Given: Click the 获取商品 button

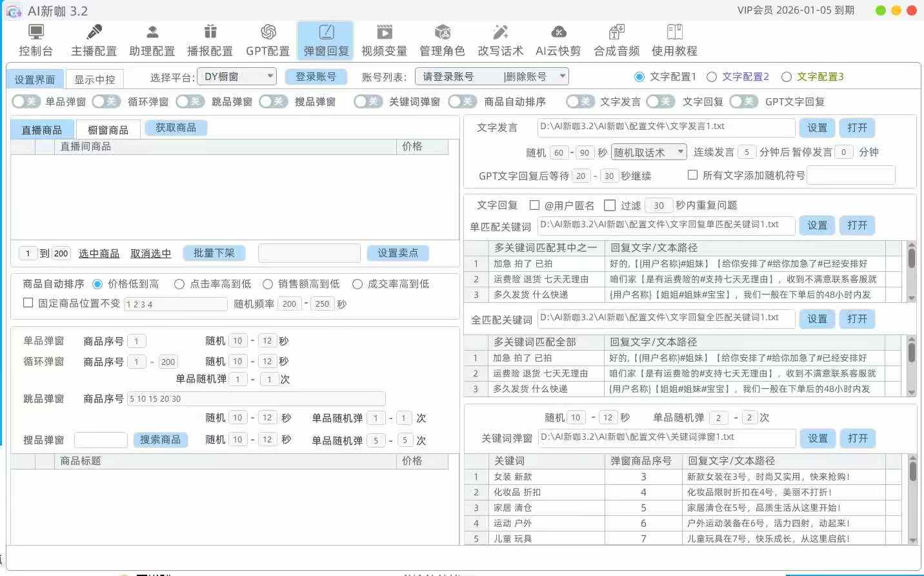Looking at the screenshot, I should (x=176, y=128).
